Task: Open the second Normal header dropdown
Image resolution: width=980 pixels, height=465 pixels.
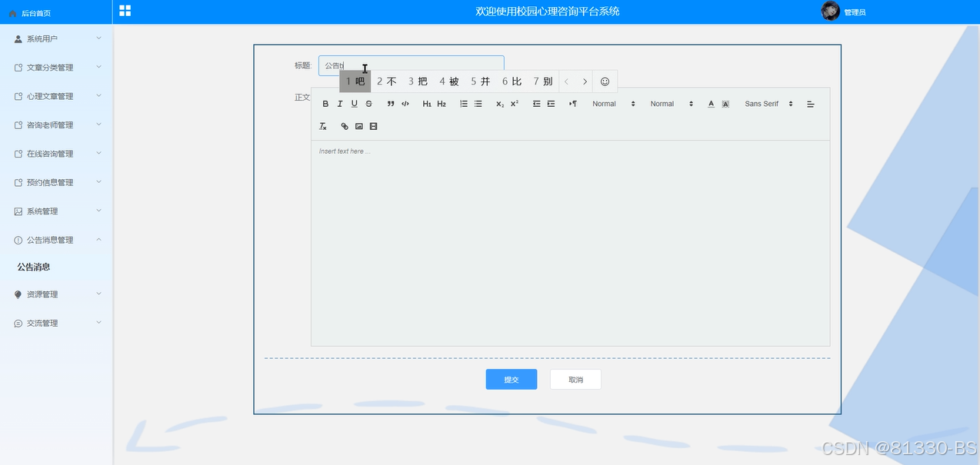Action: tap(672, 104)
